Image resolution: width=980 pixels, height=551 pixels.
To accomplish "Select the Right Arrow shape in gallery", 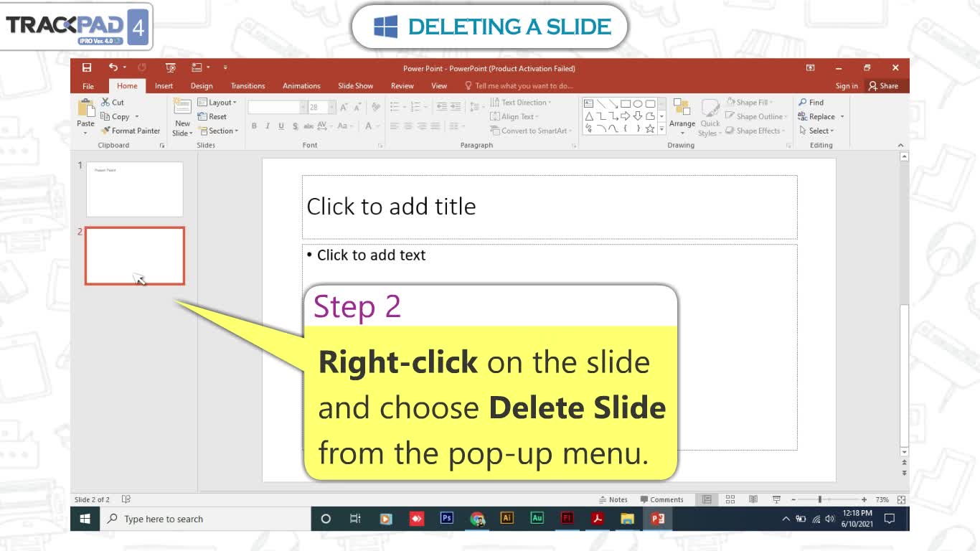I will click(x=625, y=116).
